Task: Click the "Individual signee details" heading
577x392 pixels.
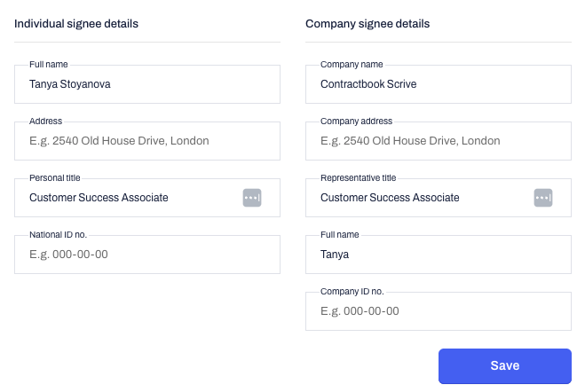Action: [x=76, y=24]
